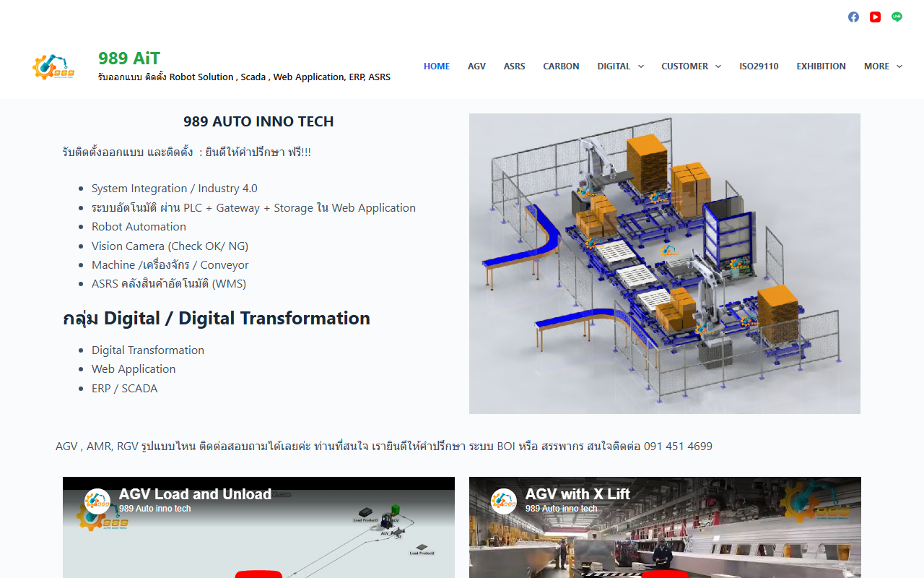Click 989 Auto inno tech under AGV Load and Unload
924x578 pixels.
155,509
